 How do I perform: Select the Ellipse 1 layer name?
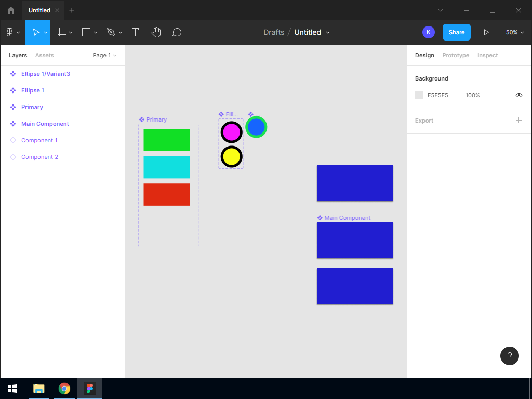[33, 90]
